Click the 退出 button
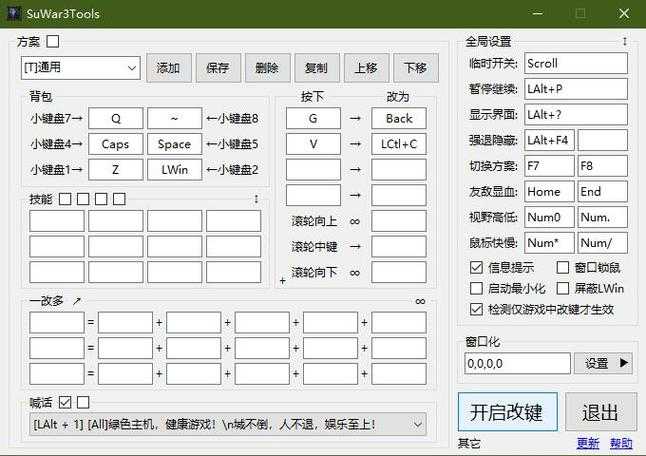 tap(601, 412)
